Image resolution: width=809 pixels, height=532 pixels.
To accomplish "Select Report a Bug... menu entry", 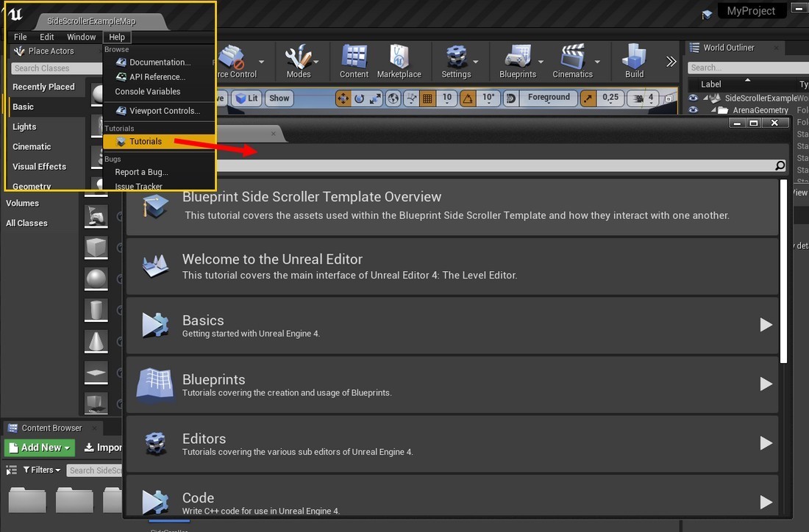I will (158, 172).
